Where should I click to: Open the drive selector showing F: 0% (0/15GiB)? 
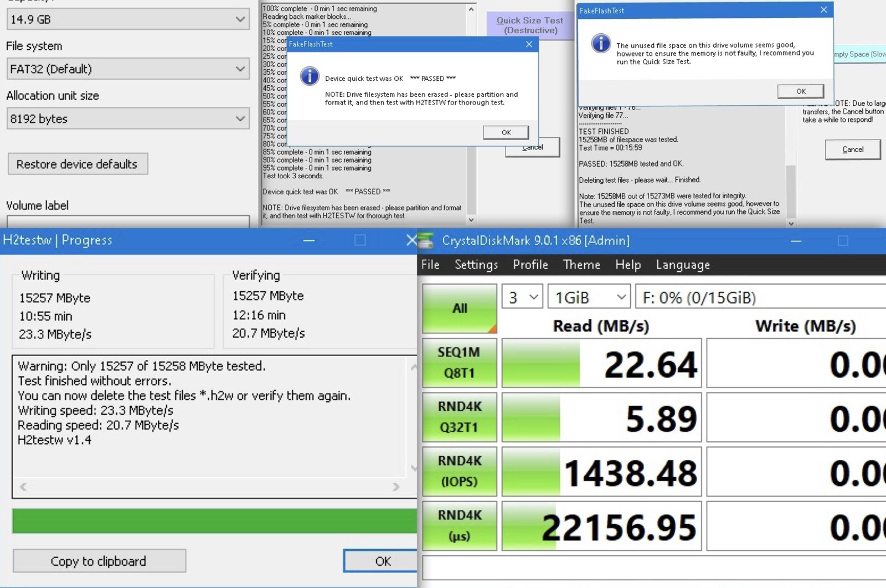point(760,297)
